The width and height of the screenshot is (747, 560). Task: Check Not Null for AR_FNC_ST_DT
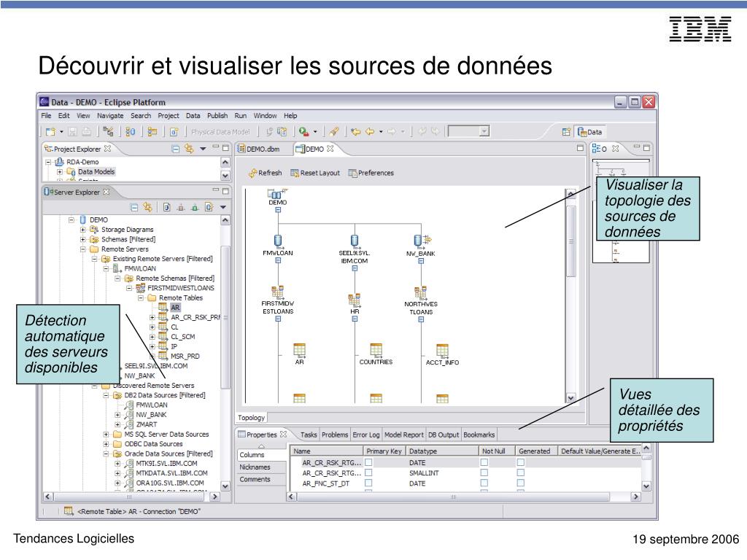484,483
